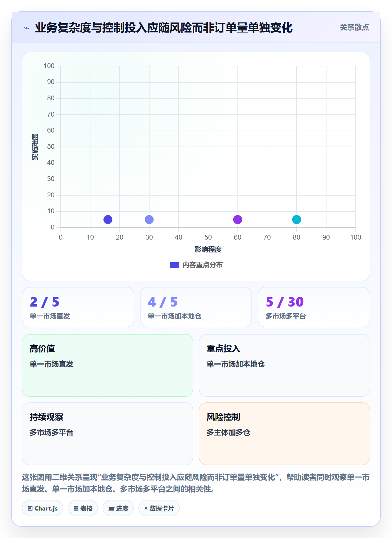Click the 关系散点 tag in the header
This screenshot has height=538, width=392.
click(x=354, y=27)
